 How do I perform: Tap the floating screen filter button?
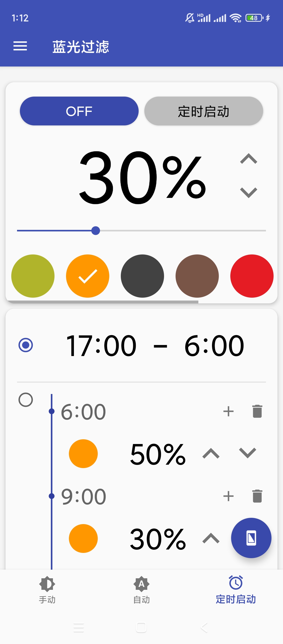coord(251,538)
